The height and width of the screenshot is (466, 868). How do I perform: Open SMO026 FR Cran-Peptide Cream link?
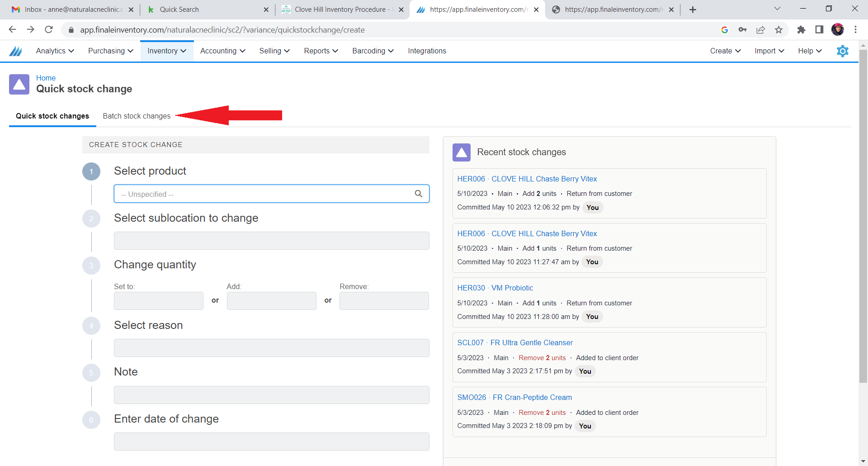tap(514, 398)
